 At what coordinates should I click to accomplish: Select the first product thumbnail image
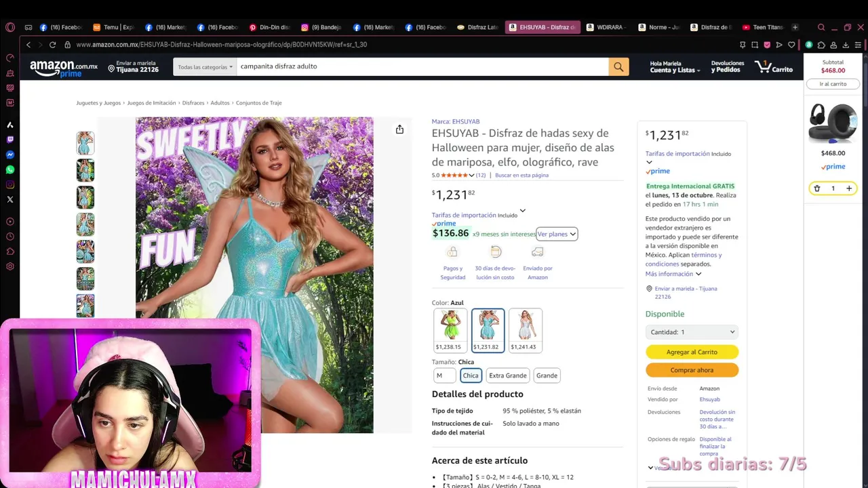[85, 143]
